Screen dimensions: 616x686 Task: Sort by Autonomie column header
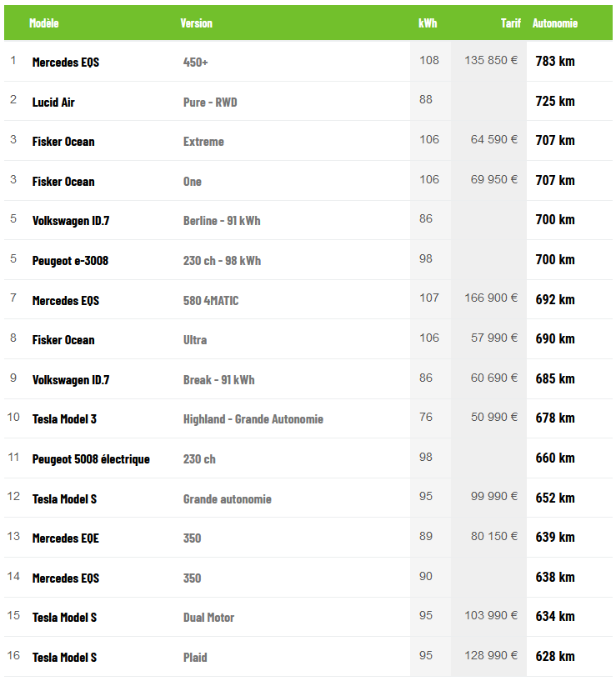[555, 23]
